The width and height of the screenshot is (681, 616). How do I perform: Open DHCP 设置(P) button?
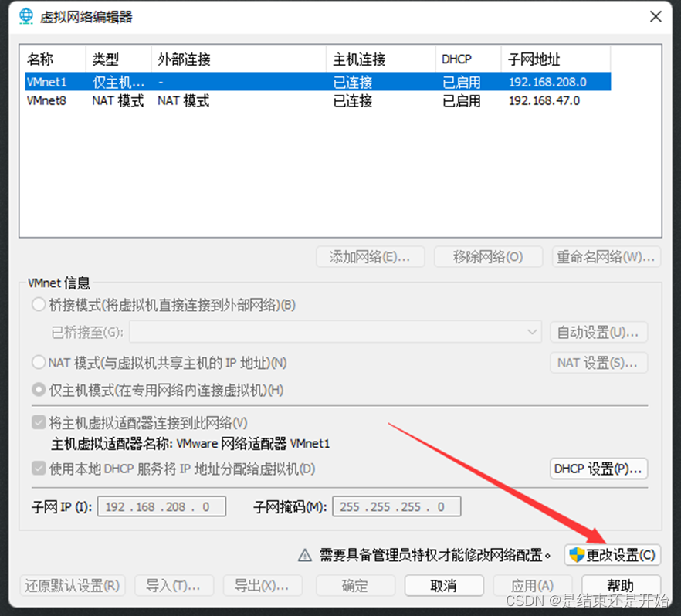(598, 469)
